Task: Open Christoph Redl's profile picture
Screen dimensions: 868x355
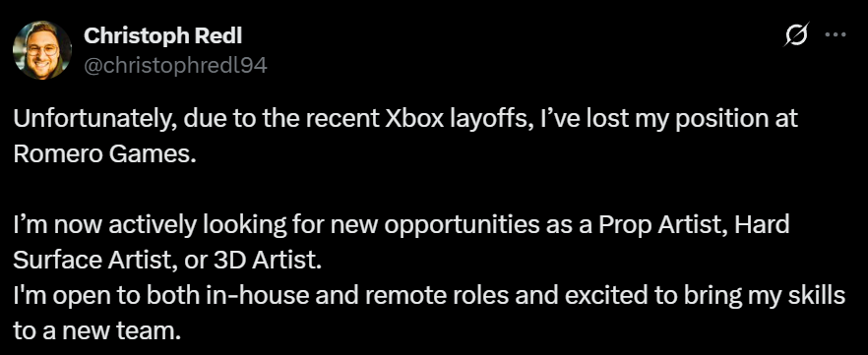Action: [42, 50]
